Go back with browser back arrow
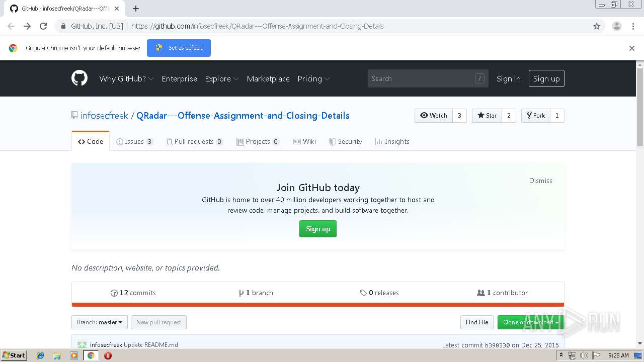The width and height of the screenshot is (644, 362). point(11,26)
